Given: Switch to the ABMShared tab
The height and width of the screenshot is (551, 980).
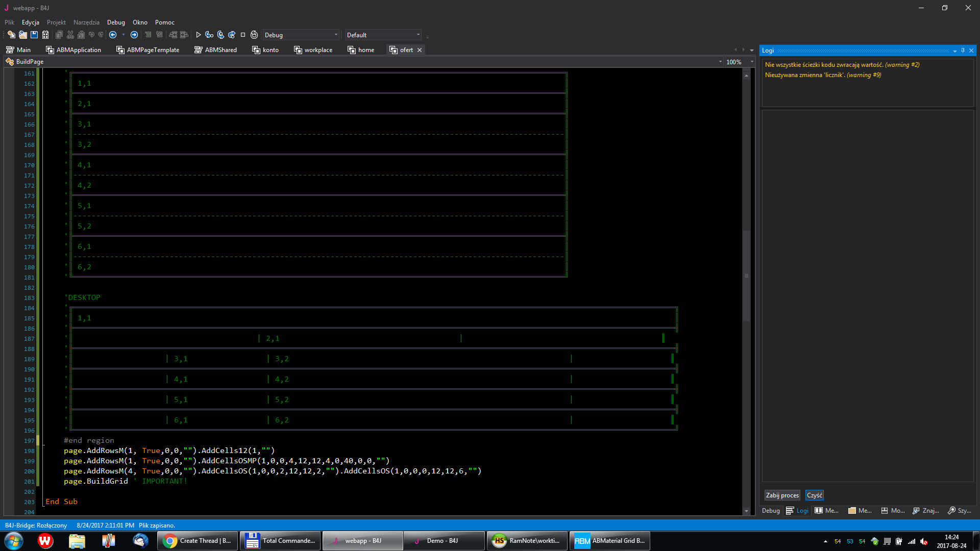Looking at the screenshot, I should point(216,50).
